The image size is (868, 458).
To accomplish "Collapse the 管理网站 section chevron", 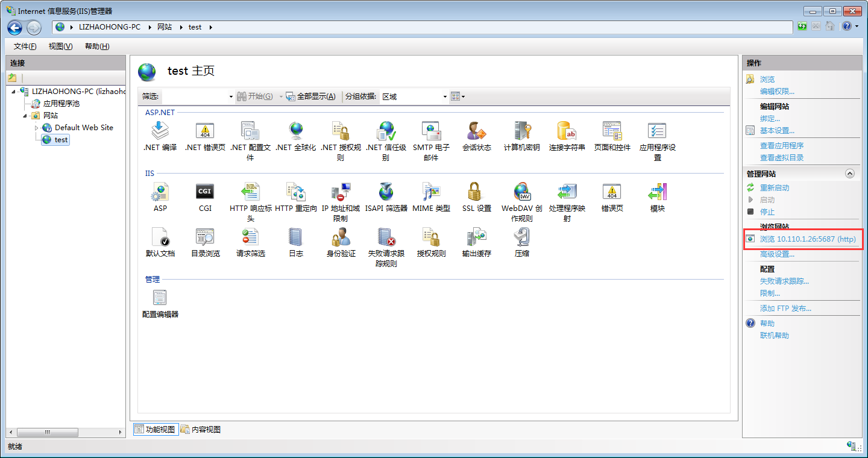I will [x=850, y=174].
